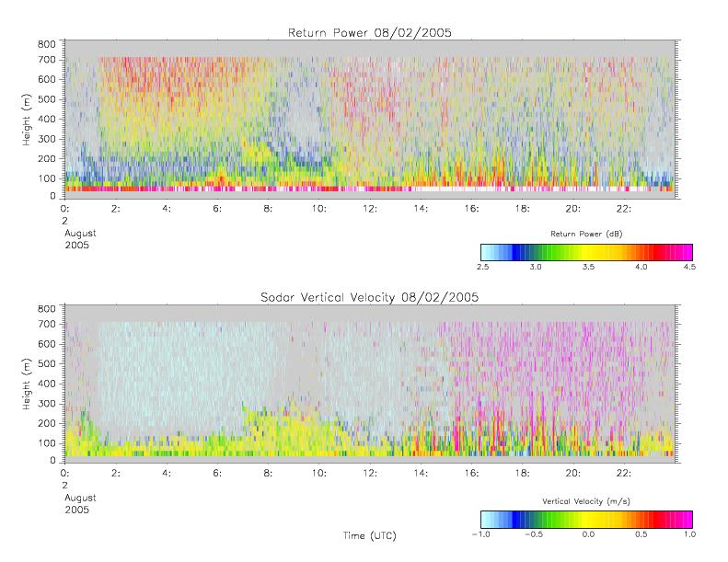Viewport: 728px width, 562px height.
Task: Click "August" date text under Return Power plot
Action: coord(80,234)
